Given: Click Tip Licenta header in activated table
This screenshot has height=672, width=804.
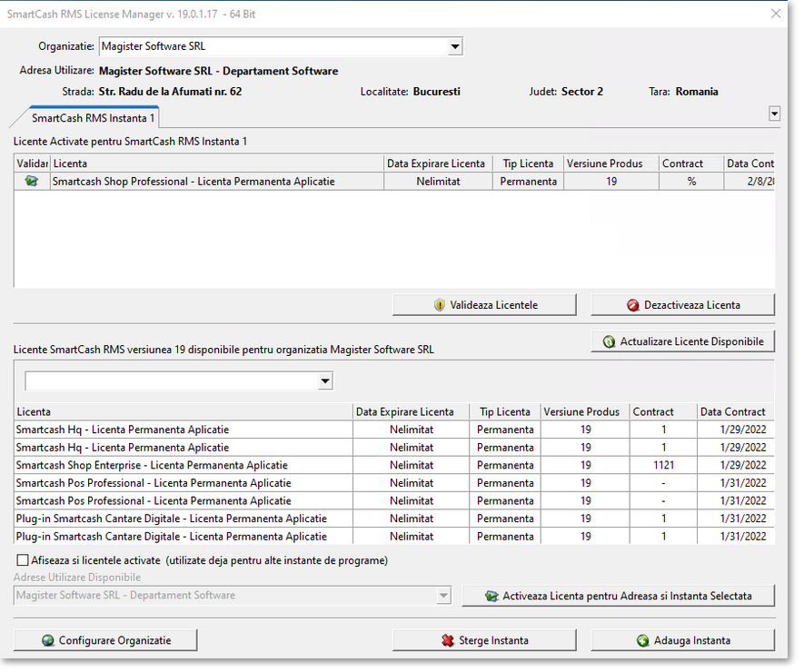Looking at the screenshot, I should [528, 164].
